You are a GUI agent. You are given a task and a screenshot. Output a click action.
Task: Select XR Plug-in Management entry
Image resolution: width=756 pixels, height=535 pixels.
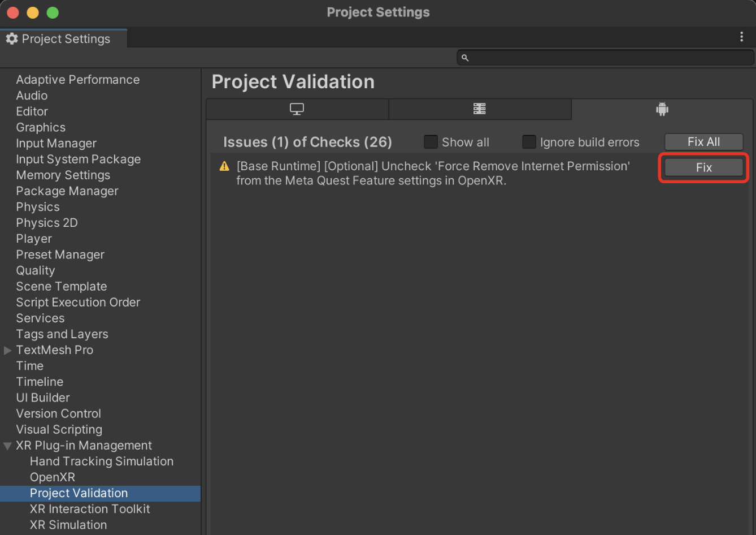[x=84, y=446]
